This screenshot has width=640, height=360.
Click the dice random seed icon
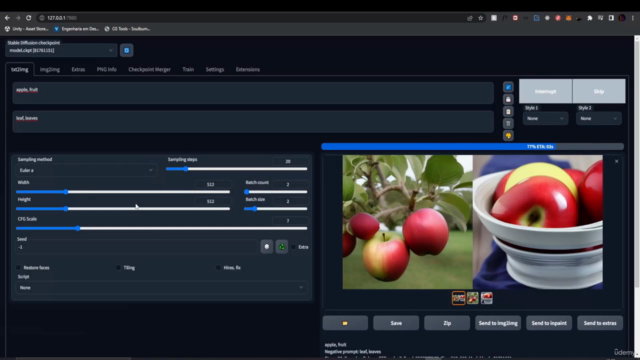pyautogui.click(x=267, y=247)
